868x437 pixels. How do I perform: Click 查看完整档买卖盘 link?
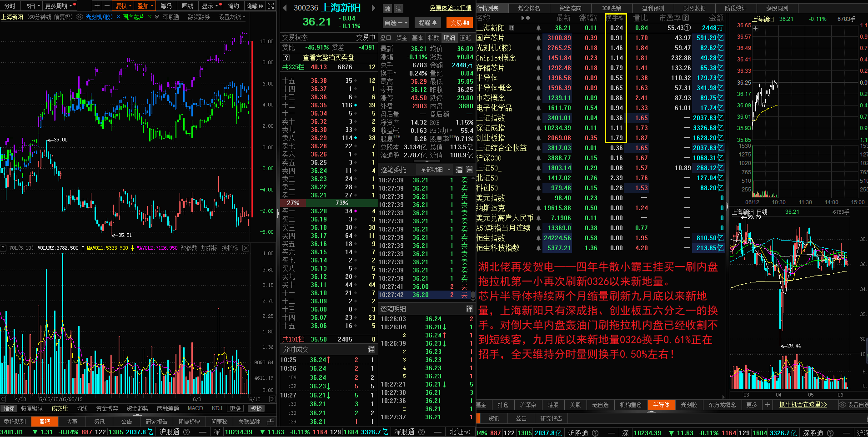click(328, 58)
